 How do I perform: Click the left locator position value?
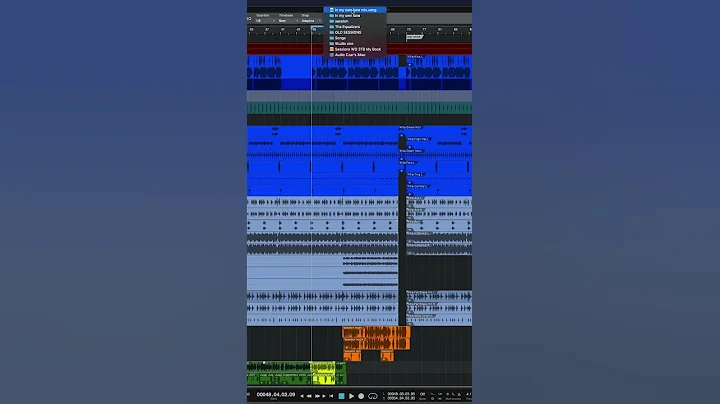point(401,393)
